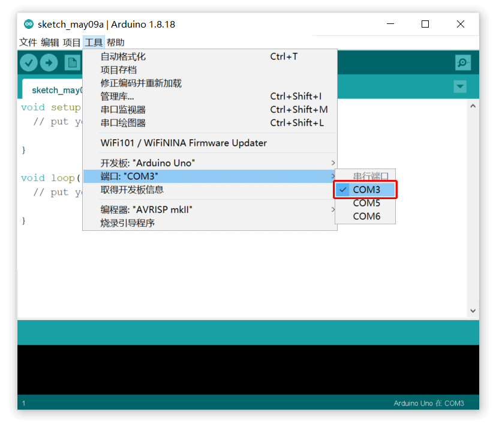Click the Upload (arrow) icon
The width and height of the screenshot is (496, 448).
click(x=49, y=62)
